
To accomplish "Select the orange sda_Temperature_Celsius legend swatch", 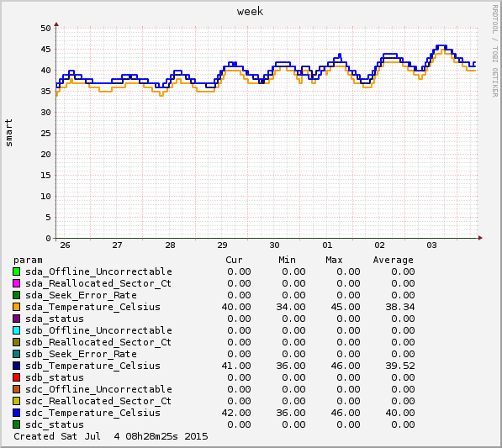I will coord(16,307).
